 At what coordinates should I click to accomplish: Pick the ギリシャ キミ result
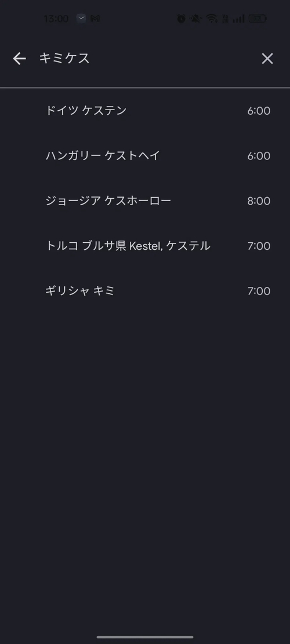click(x=145, y=291)
